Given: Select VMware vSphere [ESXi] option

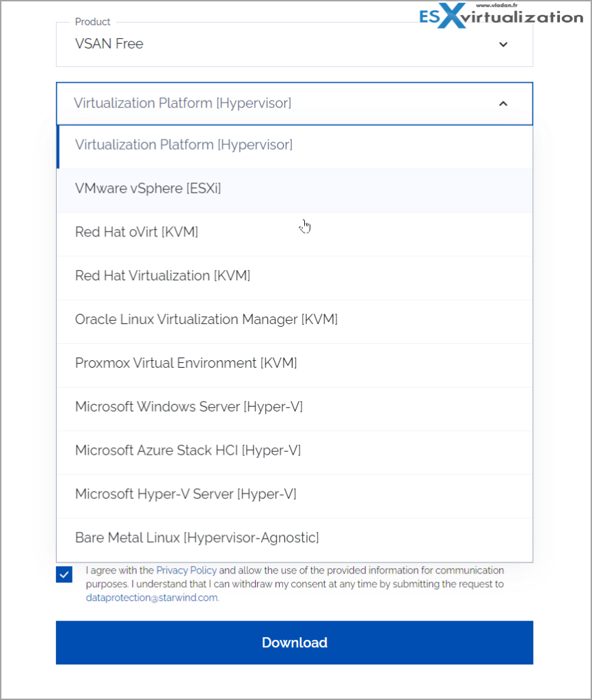Looking at the screenshot, I should click(148, 188).
